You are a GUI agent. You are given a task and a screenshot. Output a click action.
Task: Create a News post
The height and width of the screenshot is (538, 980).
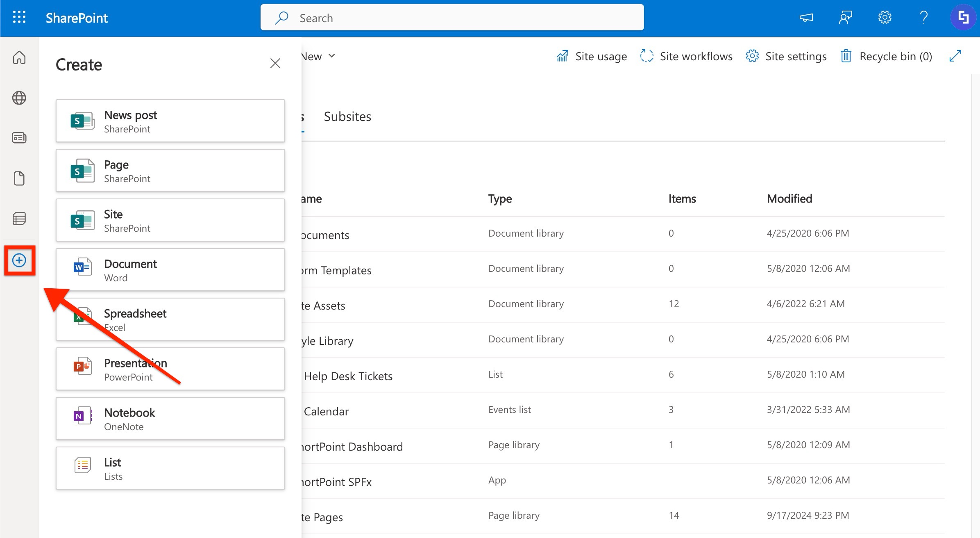tap(170, 121)
